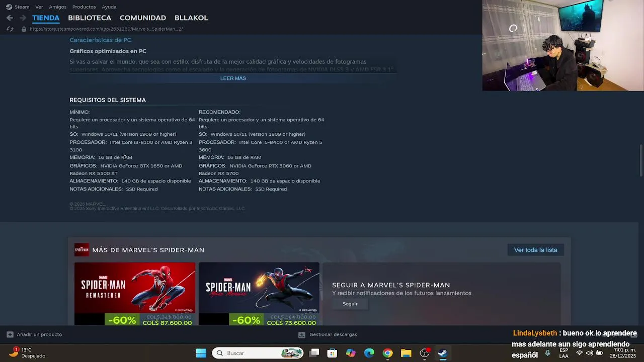The width and height of the screenshot is (644, 362).
Task: Click the Seguir button
Action: pos(350,304)
